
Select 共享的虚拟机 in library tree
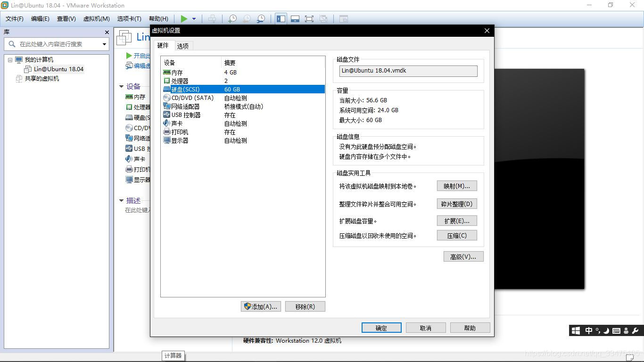click(x=42, y=79)
